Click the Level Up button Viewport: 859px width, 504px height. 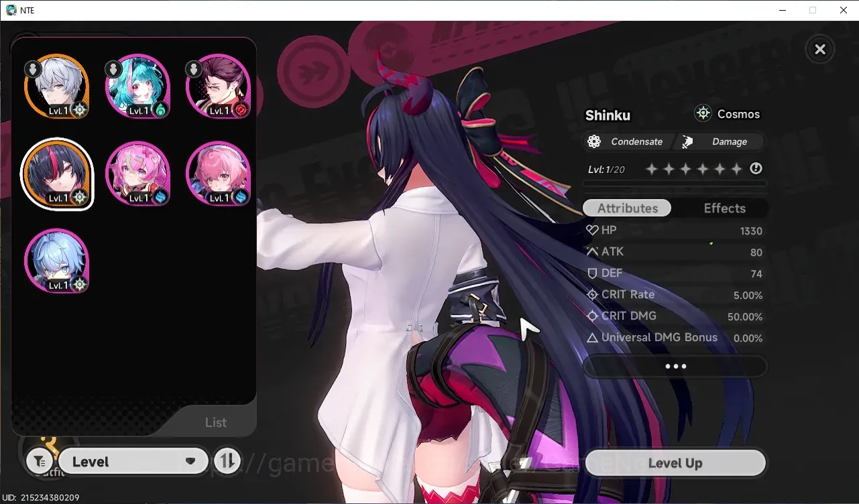(x=675, y=463)
